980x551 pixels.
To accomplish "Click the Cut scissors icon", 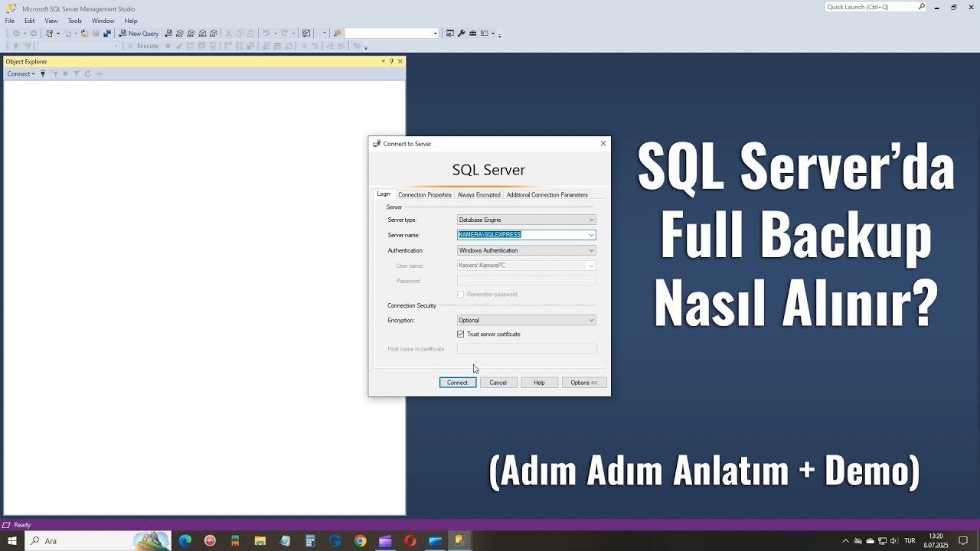I will (227, 34).
